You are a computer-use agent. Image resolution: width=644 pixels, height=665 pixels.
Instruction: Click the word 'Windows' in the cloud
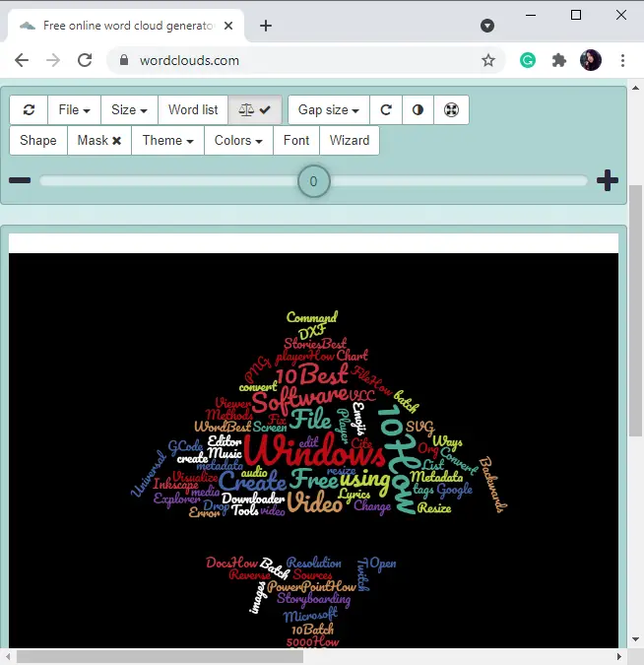pyautogui.click(x=314, y=451)
